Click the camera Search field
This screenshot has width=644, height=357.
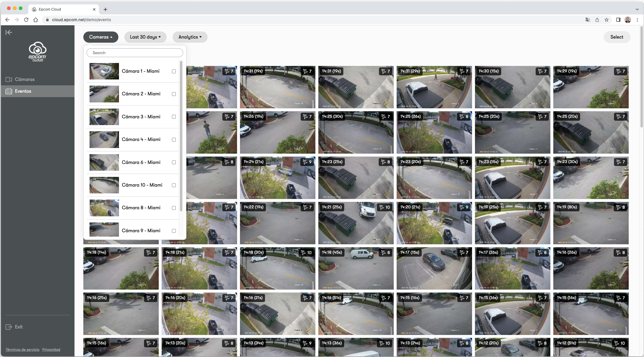pos(135,53)
